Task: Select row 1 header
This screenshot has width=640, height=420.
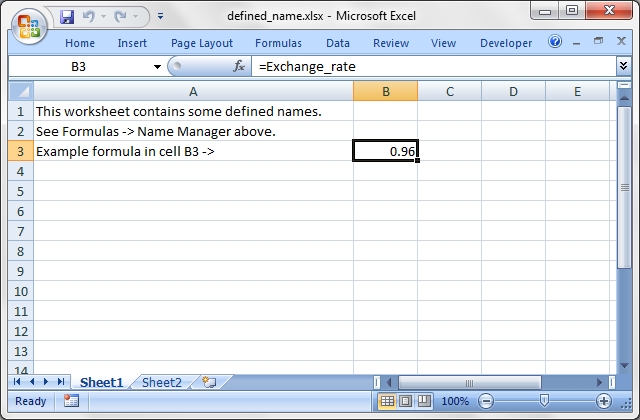Action: click(21, 111)
